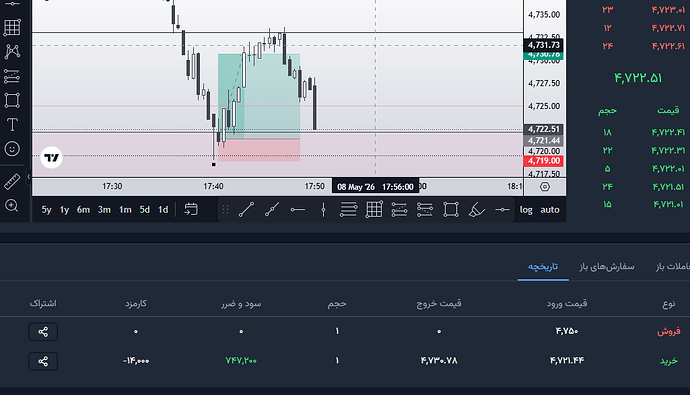Toggle auto scale on the chart

[550, 210]
